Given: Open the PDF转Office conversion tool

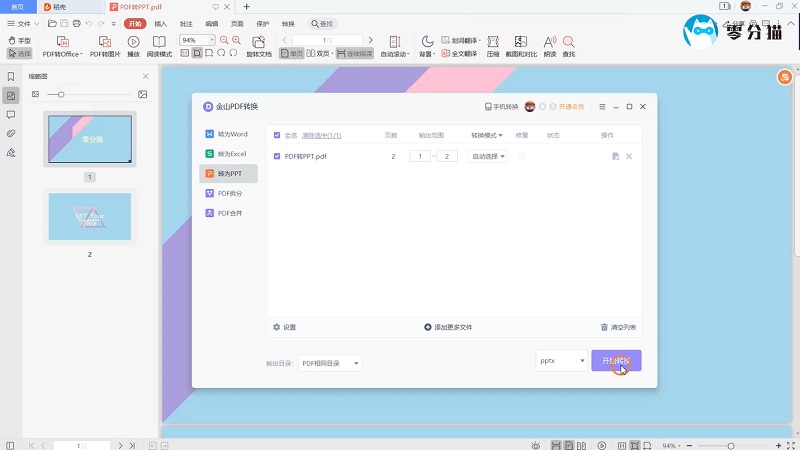Looking at the screenshot, I should click(x=62, y=46).
